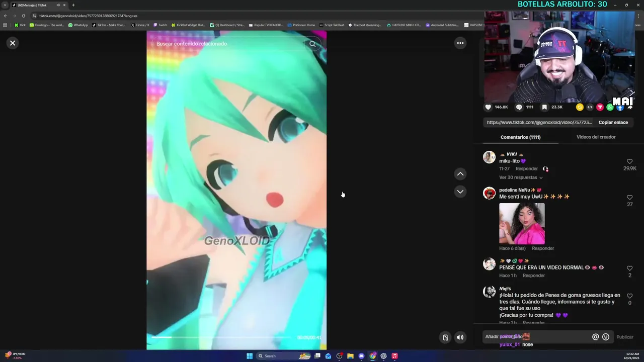Share video to Facebook
The image size is (644, 362).
[620, 107]
